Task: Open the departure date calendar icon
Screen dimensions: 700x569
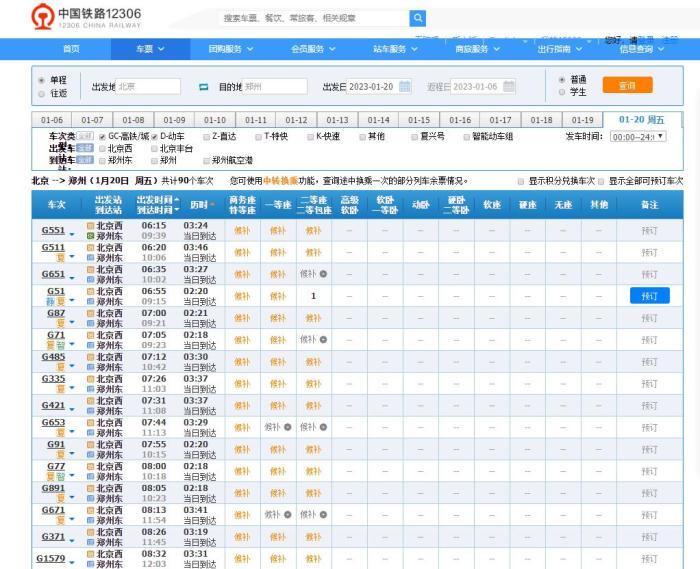Action: pyautogui.click(x=405, y=87)
